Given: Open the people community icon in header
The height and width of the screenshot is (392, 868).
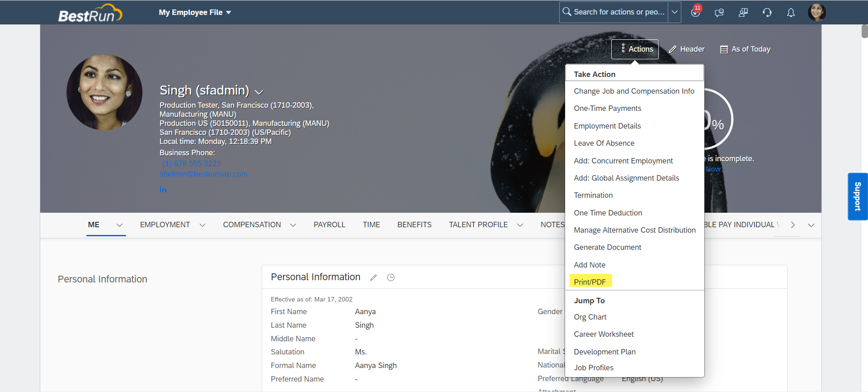Looking at the screenshot, I should click(743, 13).
